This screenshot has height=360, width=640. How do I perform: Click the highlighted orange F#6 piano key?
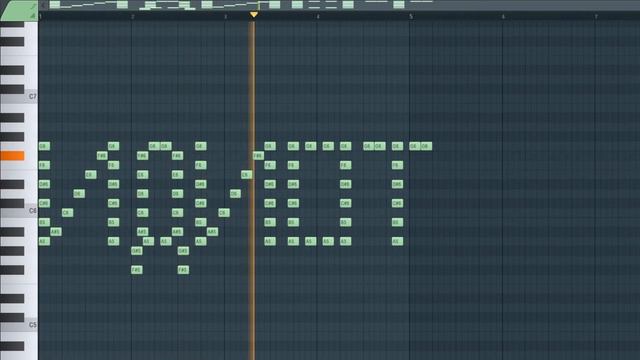(x=12, y=156)
